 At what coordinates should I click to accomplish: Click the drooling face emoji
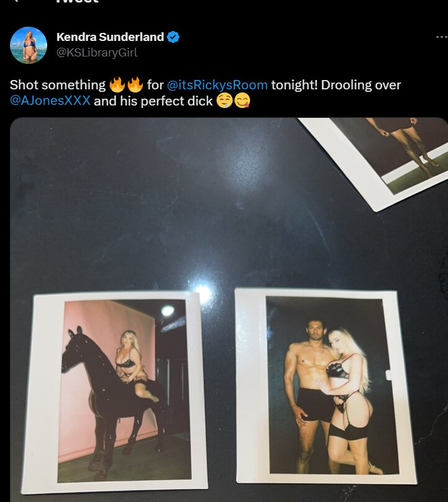pos(225,101)
